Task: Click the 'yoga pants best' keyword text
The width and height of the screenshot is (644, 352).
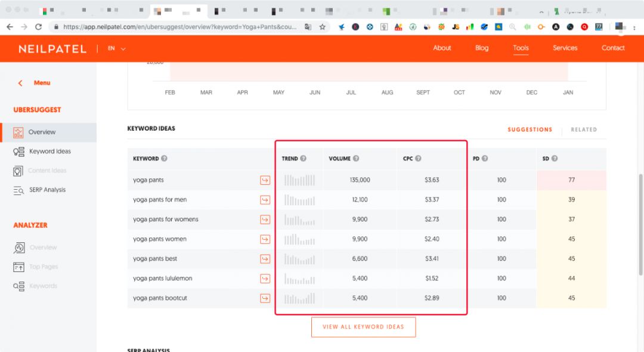Action: [x=155, y=259]
